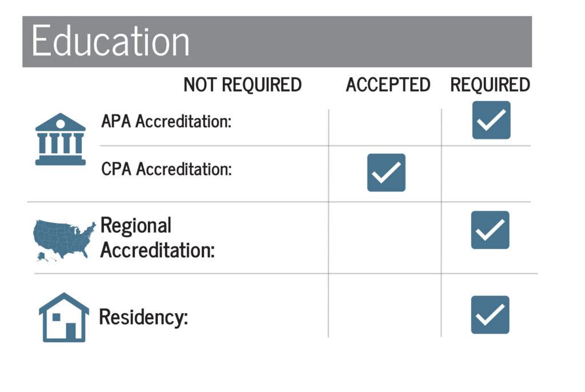585x392 pixels.
Task: Click the ACCEPTED column header
Action: click(388, 85)
